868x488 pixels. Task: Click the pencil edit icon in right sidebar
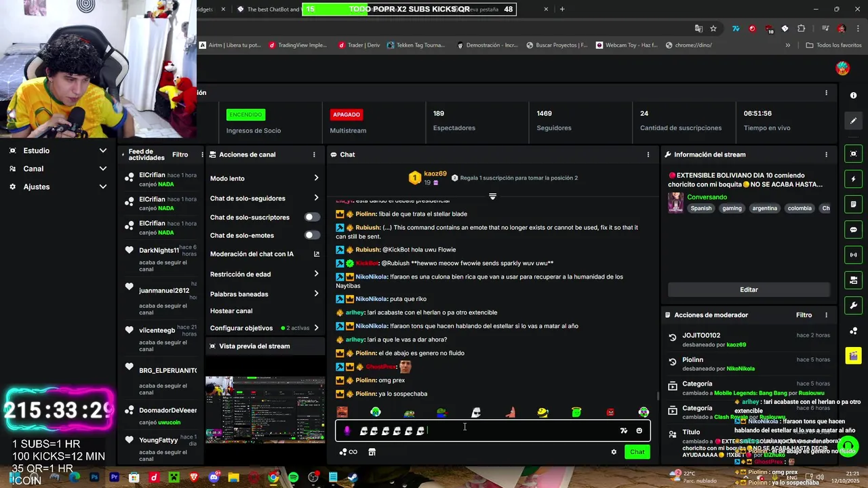click(854, 121)
